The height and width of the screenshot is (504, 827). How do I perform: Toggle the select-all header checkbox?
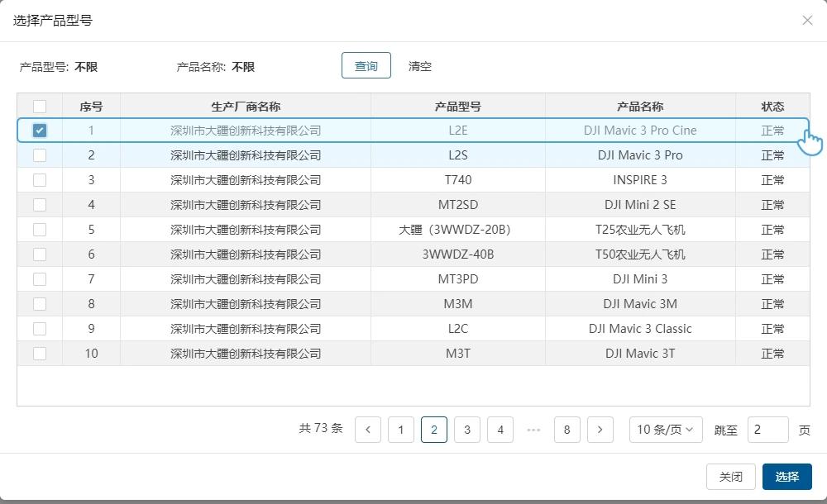(x=40, y=107)
